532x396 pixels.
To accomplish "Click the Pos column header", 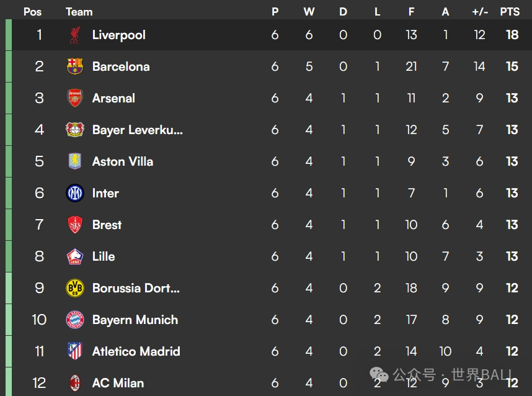I will point(33,12).
